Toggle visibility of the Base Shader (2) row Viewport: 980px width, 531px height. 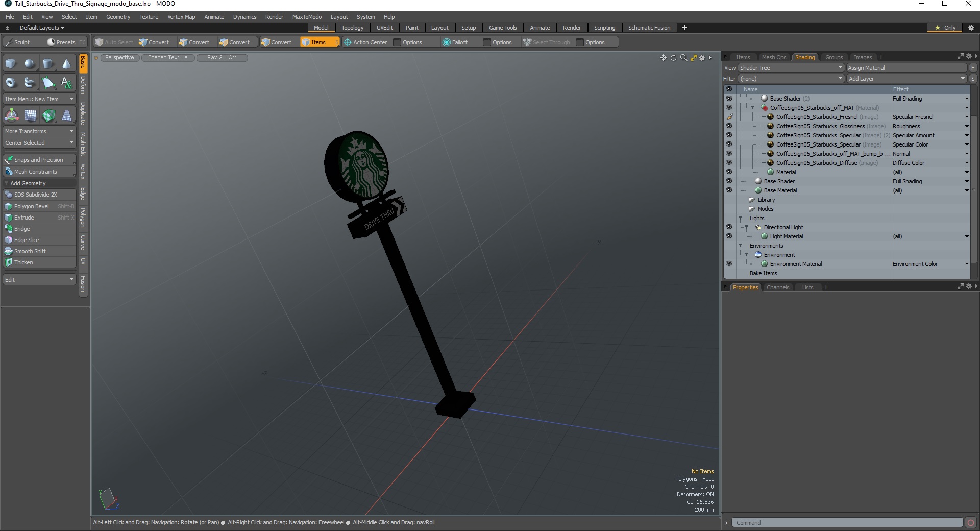(x=729, y=99)
